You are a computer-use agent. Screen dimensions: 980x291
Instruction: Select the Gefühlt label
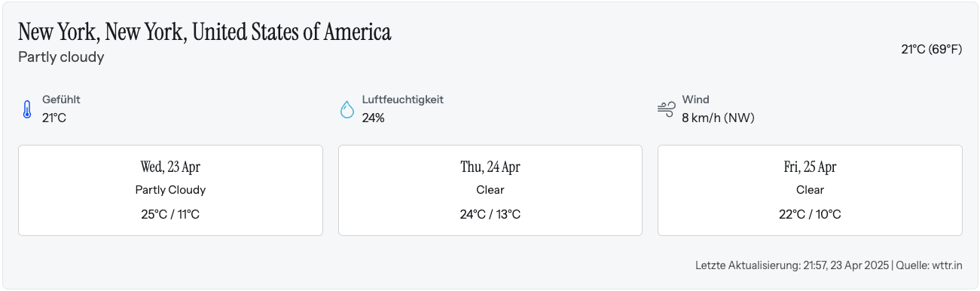[x=61, y=100]
